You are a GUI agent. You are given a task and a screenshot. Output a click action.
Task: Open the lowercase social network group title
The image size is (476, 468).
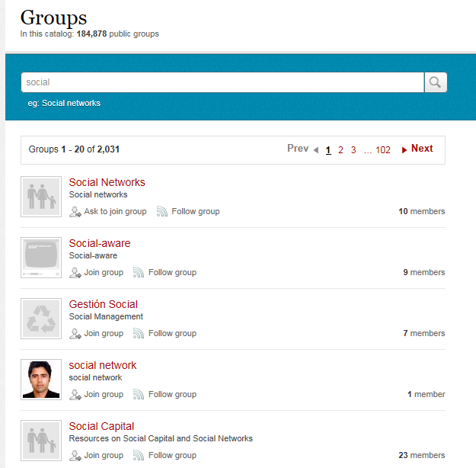tap(103, 365)
